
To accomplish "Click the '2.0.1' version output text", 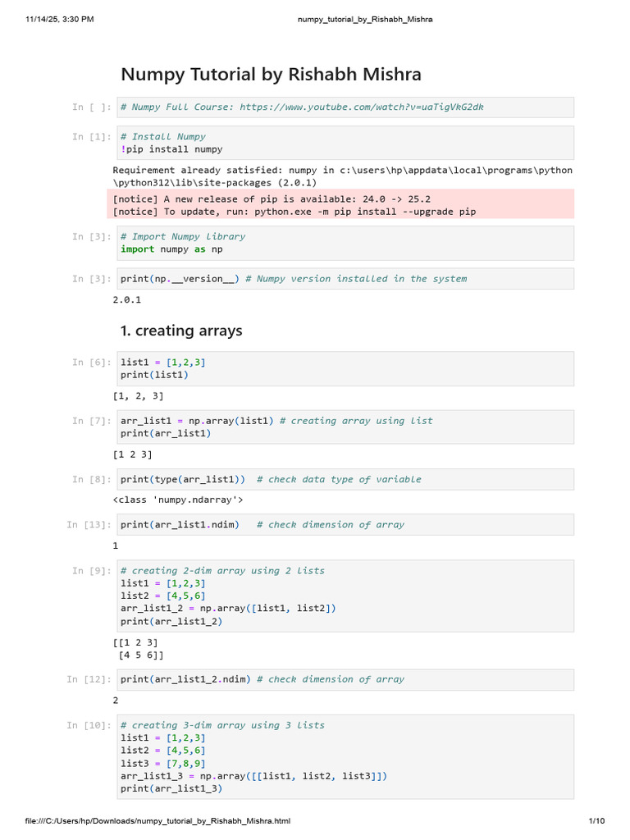I will 127,299.
